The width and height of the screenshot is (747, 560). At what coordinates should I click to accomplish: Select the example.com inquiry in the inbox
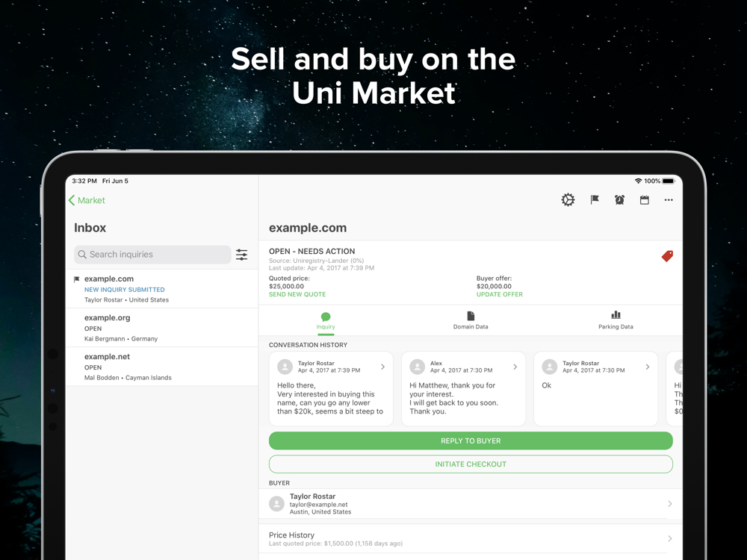coord(162,288)
